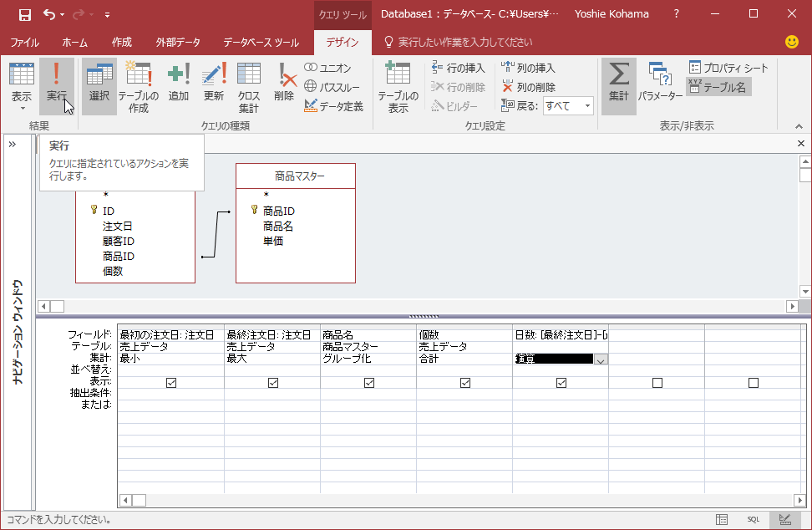This screenshot has width=812, height=530.
Task: Click 列の削除 delete columns
Action: (x=528, y=87)
